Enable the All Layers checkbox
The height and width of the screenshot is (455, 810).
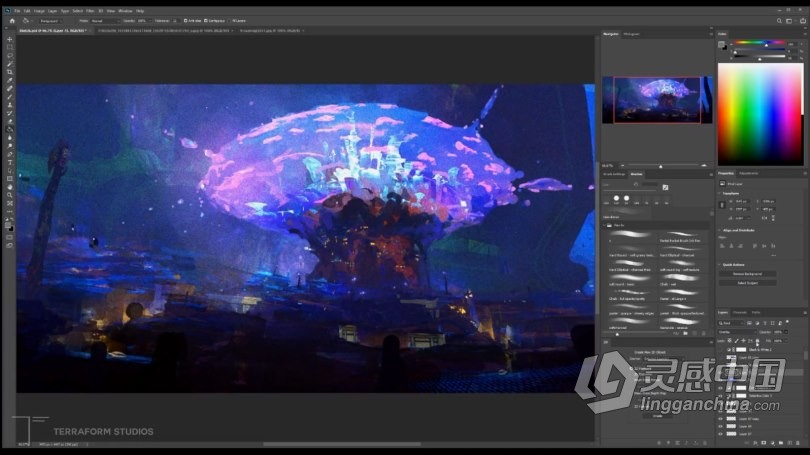click(232, 20)
